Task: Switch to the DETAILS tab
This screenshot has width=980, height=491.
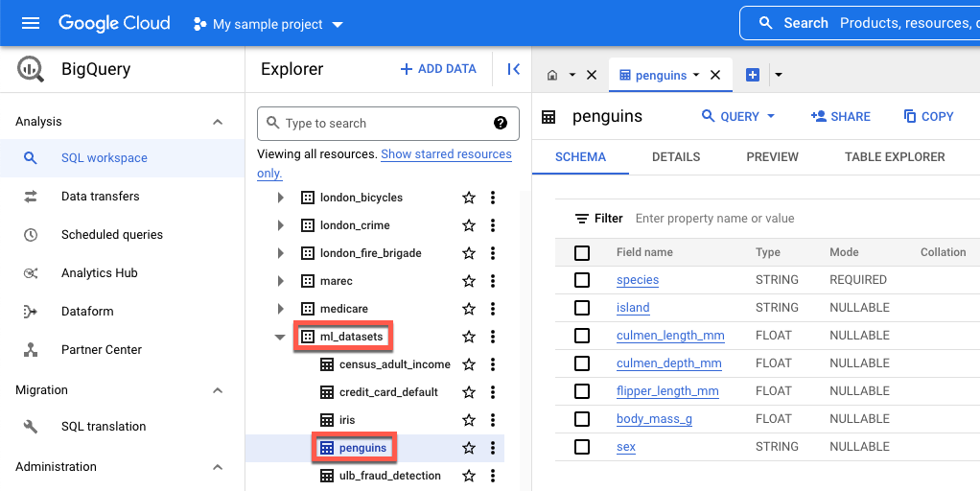Action: coord(676,157)
